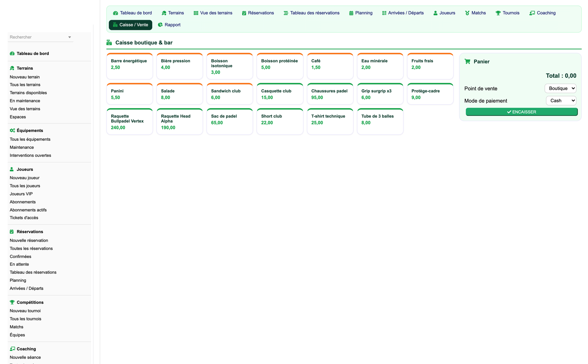Click the Caisse / Vente cash register icon
588x364 pixels.
point(115,25)
